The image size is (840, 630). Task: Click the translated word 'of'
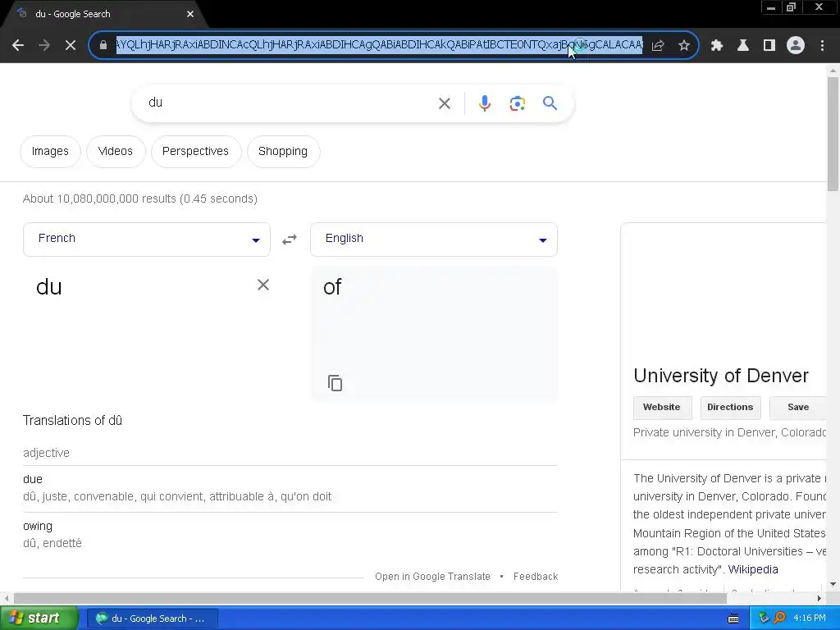tap(332, 287)
